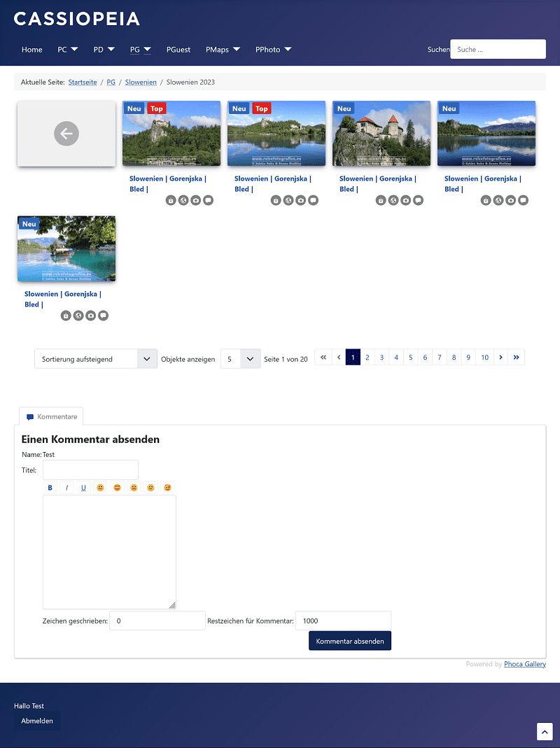
Task: Insert the first smiley emoji in comment
Action: (x=100, y=488)
